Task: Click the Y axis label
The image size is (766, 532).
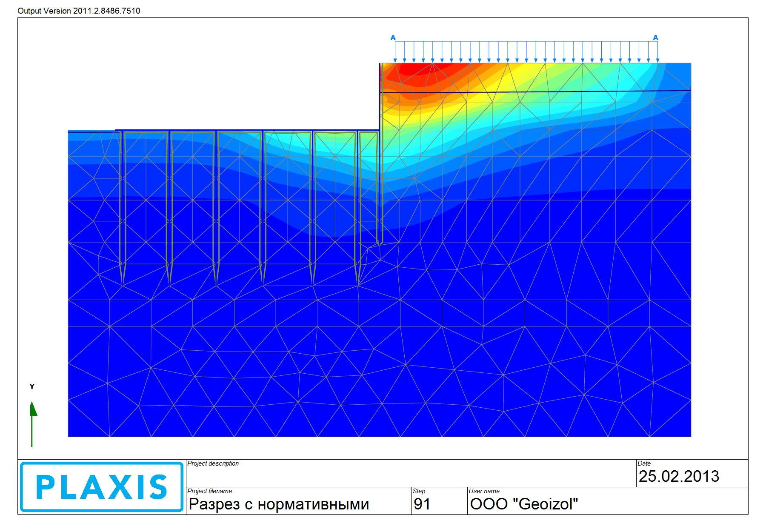Action: click(32, 386)
